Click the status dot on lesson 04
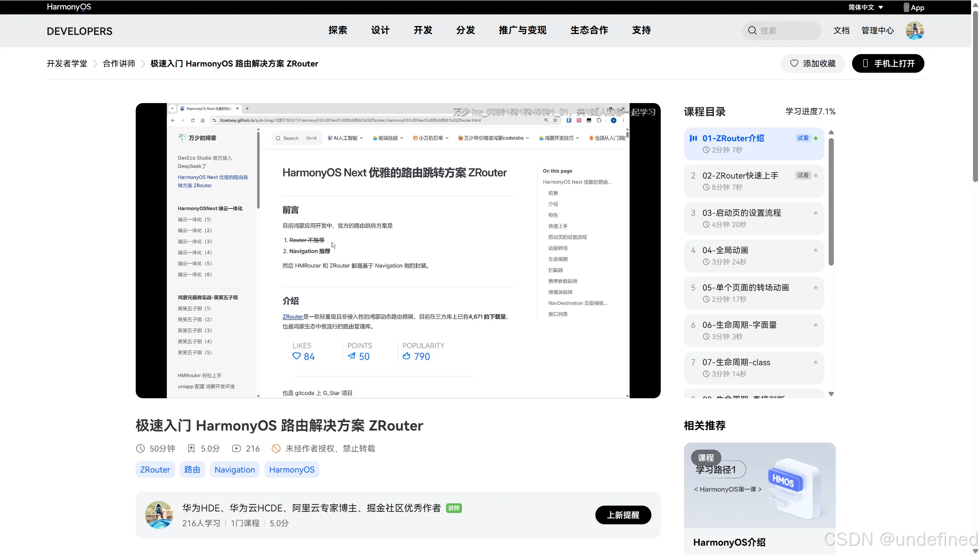The height and width of the screenshot is (555, 980). point(815,250)
